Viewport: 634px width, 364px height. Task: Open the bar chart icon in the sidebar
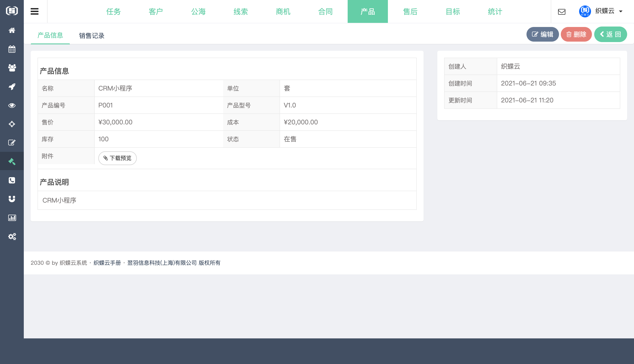click(x=12, y=217)
